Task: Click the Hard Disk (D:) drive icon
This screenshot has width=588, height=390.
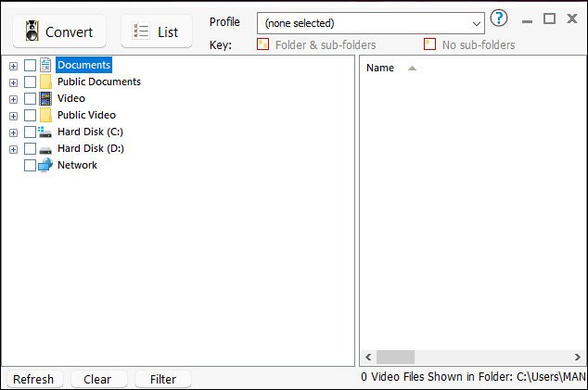Action: tap(45, 150)
